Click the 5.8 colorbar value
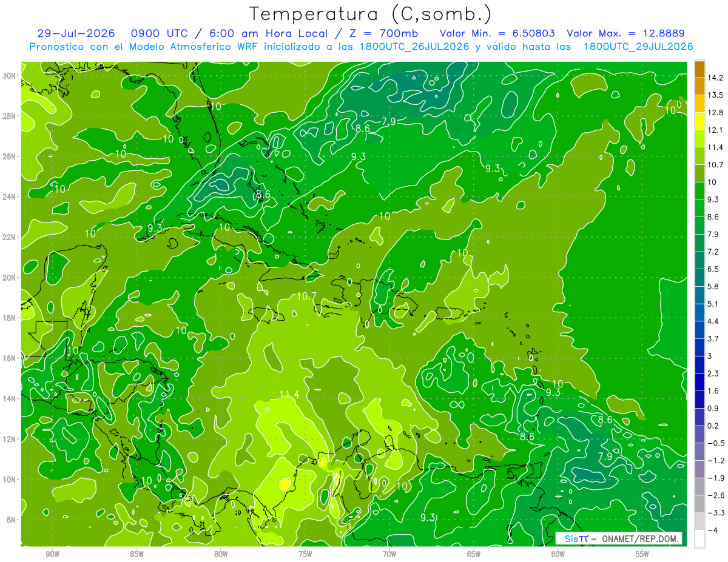This screenshot has width=728, height=562. [713, 287]
